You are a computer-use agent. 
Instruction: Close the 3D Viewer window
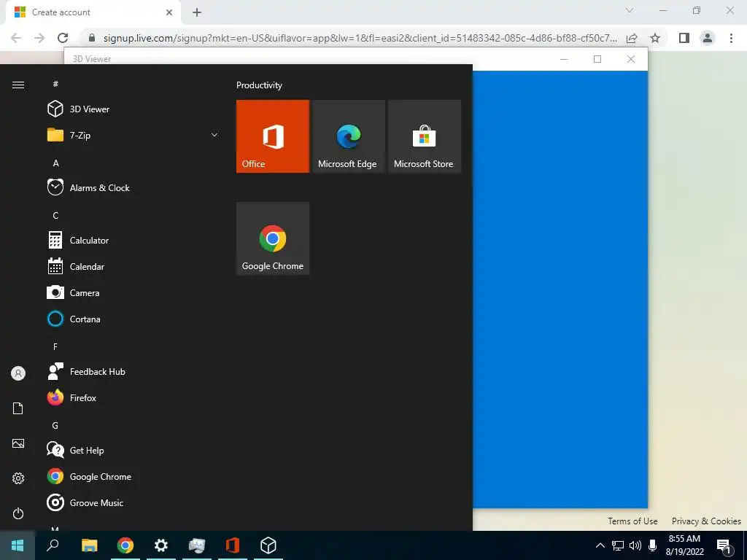(631, 59)
